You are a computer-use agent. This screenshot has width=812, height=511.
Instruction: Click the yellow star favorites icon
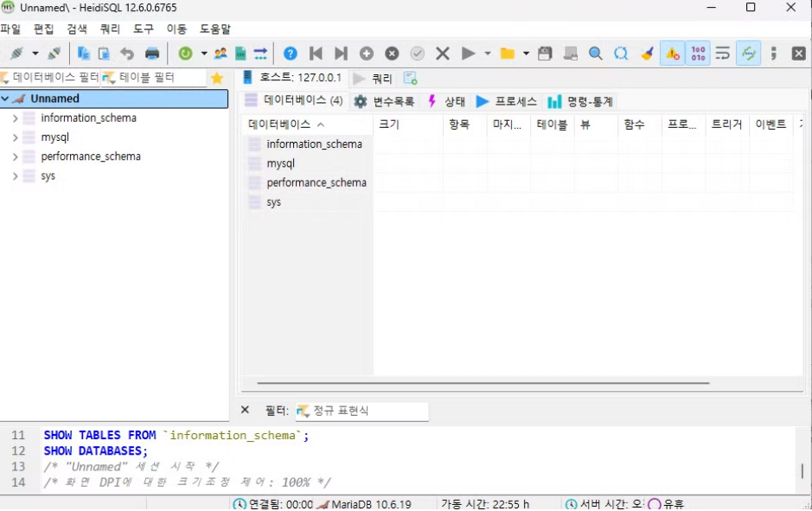217,78
